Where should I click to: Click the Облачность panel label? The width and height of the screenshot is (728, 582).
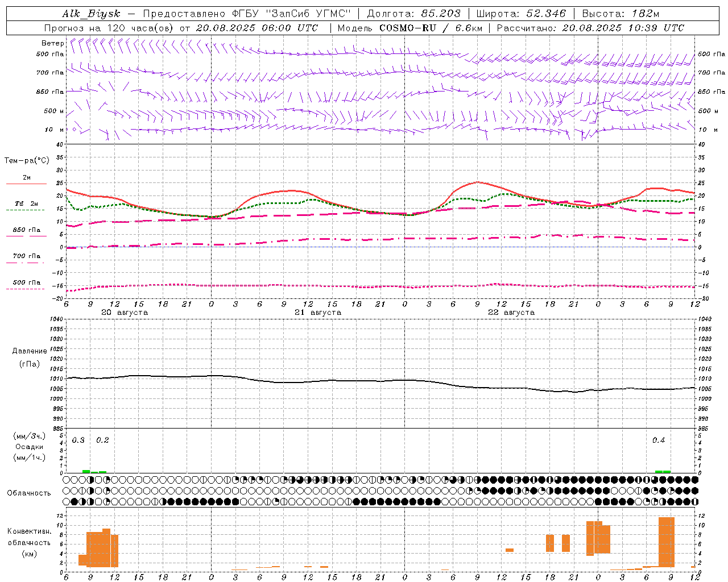29,493
